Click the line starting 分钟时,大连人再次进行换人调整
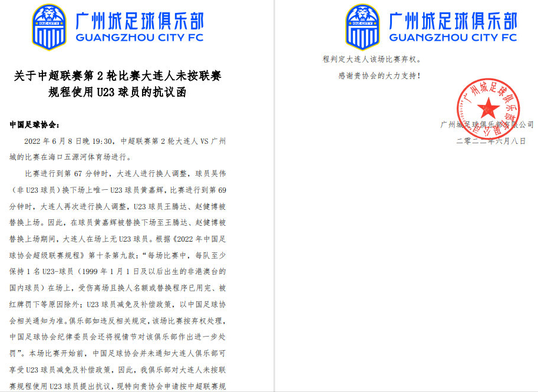The width and height of the screenshot is (538, 392). click(x=118, y=207)
